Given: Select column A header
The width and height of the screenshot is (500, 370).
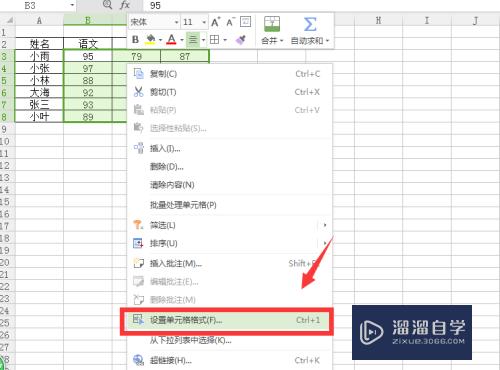Looking at the screenshot, I should tap(39, 20).
